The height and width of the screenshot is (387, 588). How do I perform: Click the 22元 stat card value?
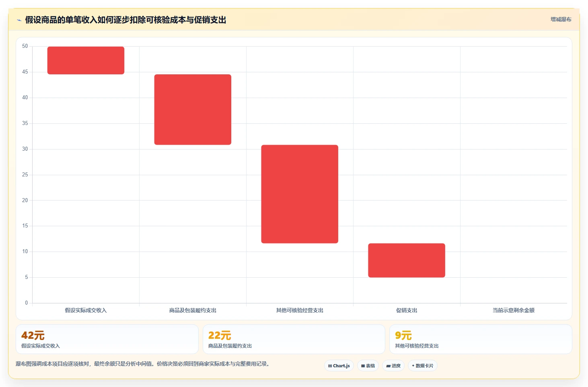[x=220, y=335]
